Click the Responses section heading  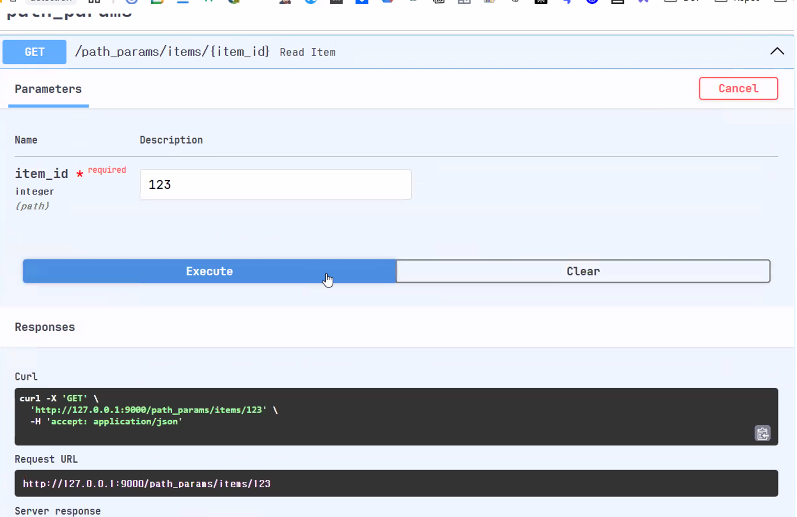coord(45,327)
